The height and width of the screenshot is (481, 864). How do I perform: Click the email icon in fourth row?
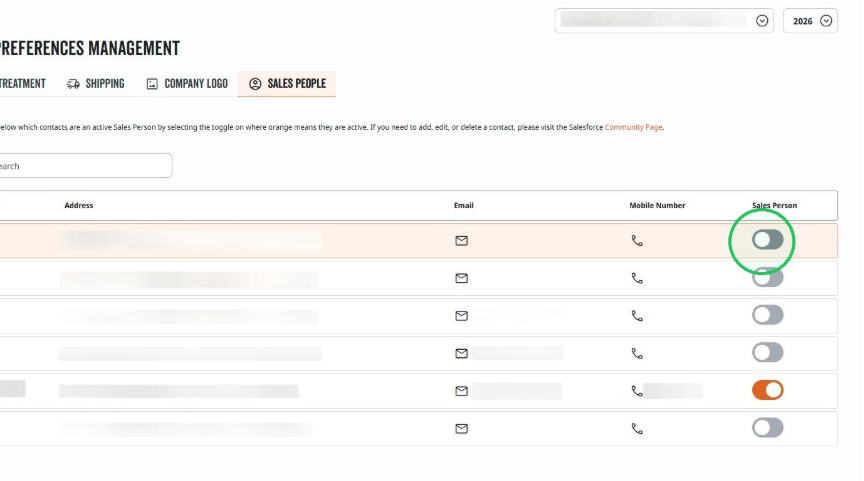click(x=461, y=353)
